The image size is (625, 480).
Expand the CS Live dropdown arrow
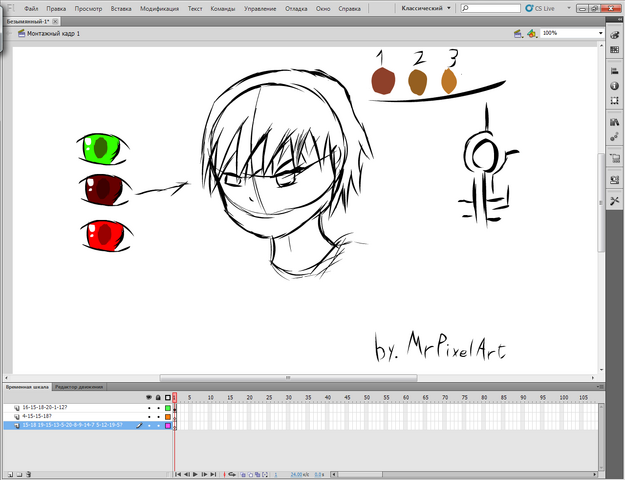(569, 8)
